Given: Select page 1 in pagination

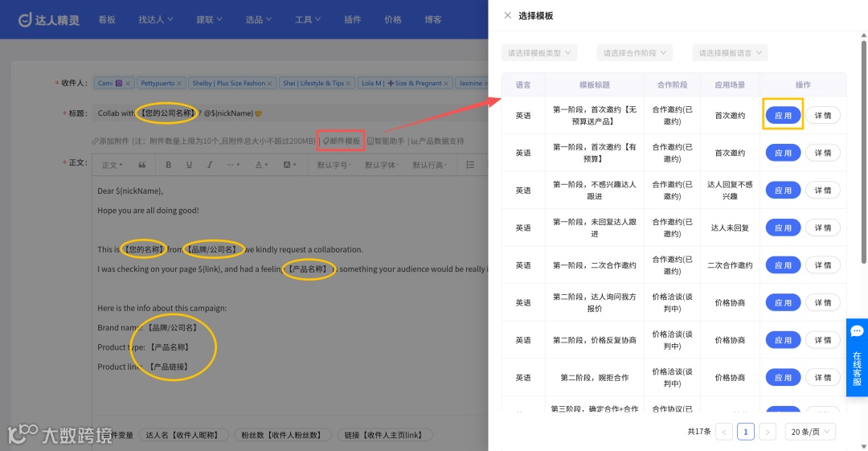Looking at the screenshot, I should tap(746, 432).
